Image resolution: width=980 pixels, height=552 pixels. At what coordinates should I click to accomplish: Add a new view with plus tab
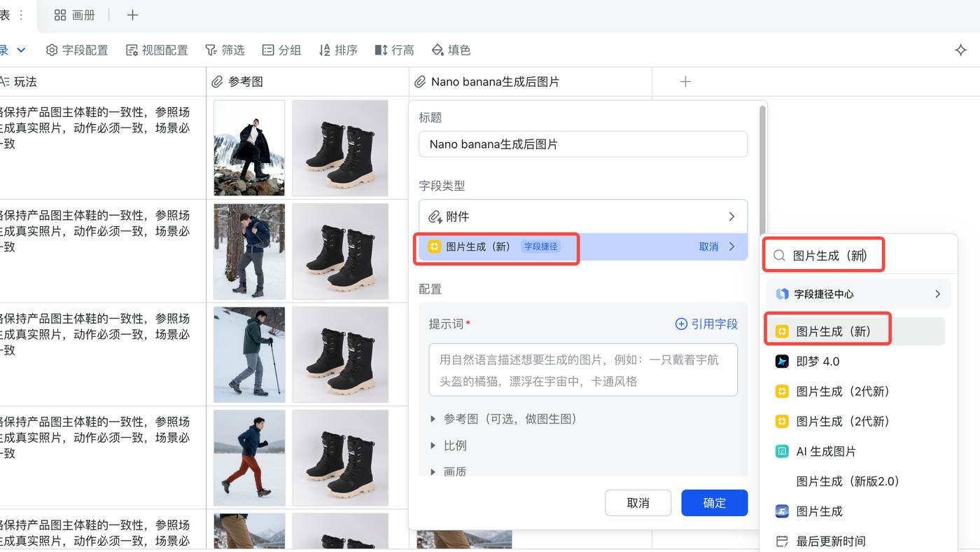pos(132,15)
